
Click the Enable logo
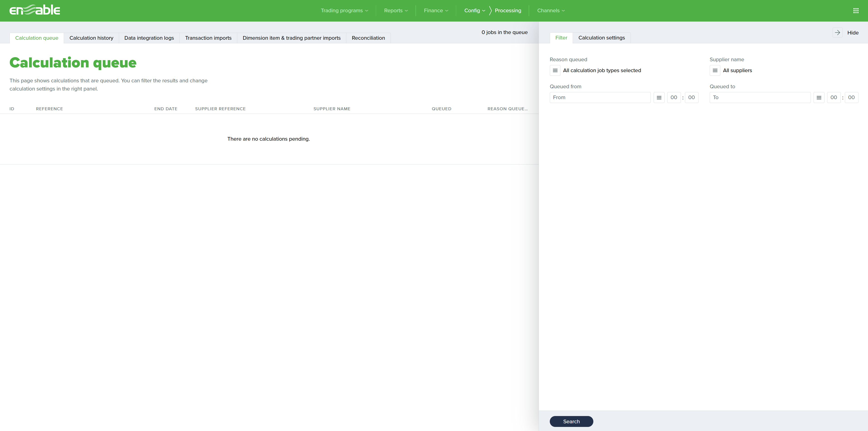coord(35,10)
